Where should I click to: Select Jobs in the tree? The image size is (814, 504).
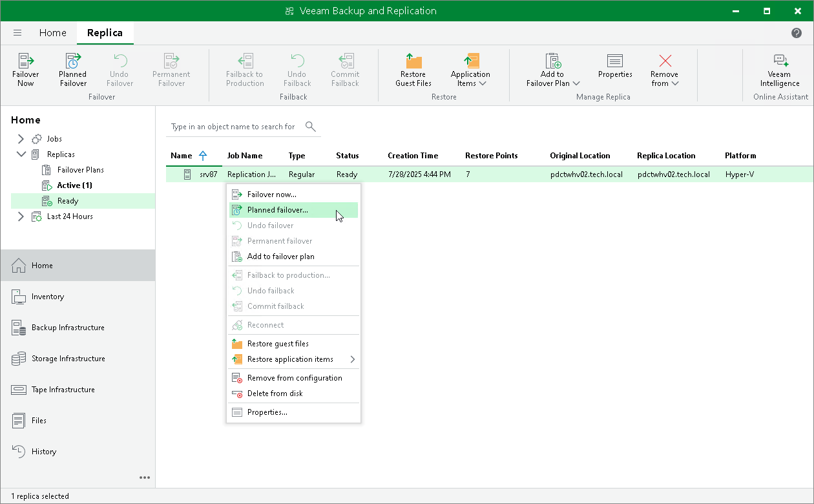point(54,139)
